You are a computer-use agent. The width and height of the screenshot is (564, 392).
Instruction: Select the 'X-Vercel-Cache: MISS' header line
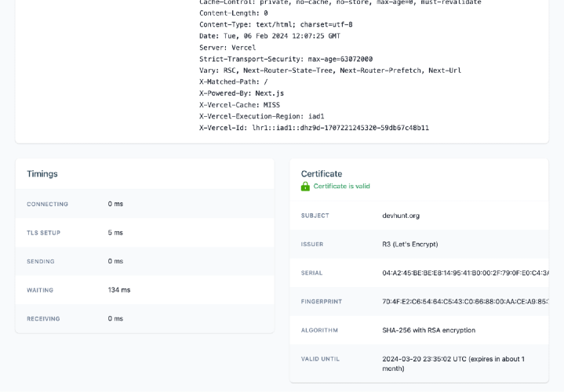point(239,105)
